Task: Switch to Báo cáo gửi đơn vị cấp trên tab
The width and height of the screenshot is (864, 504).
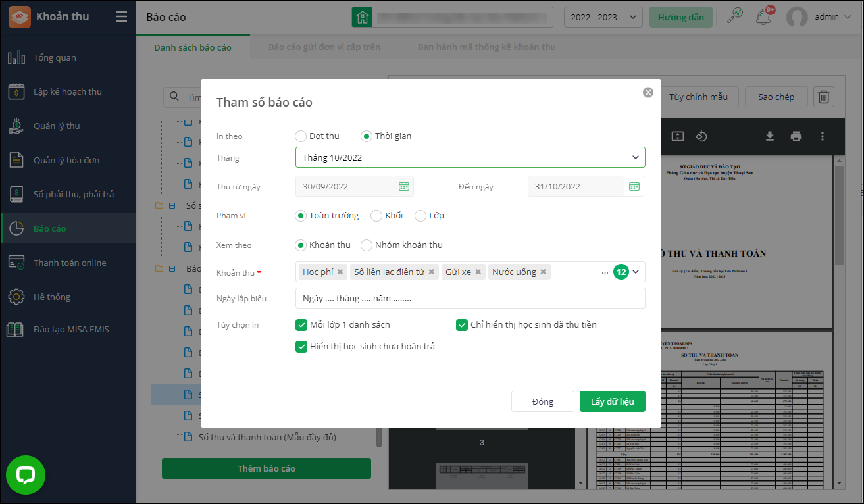Action: (324, 47)
